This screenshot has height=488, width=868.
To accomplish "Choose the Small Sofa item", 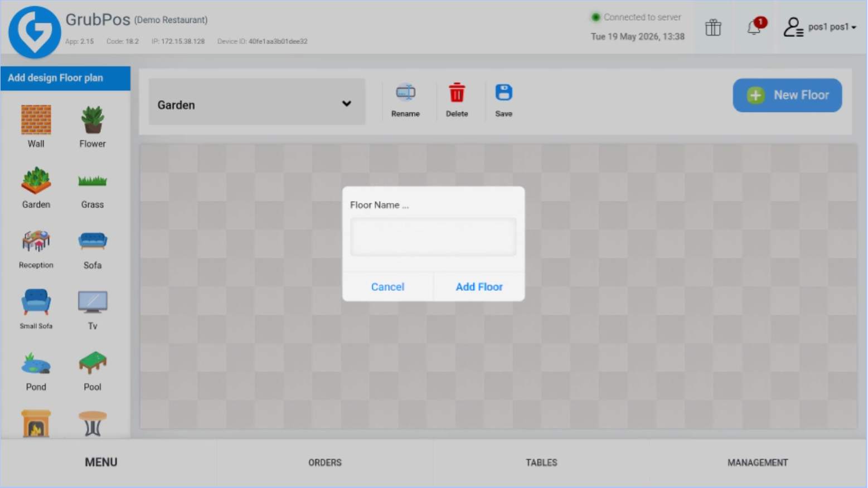I will coord(36,309).
